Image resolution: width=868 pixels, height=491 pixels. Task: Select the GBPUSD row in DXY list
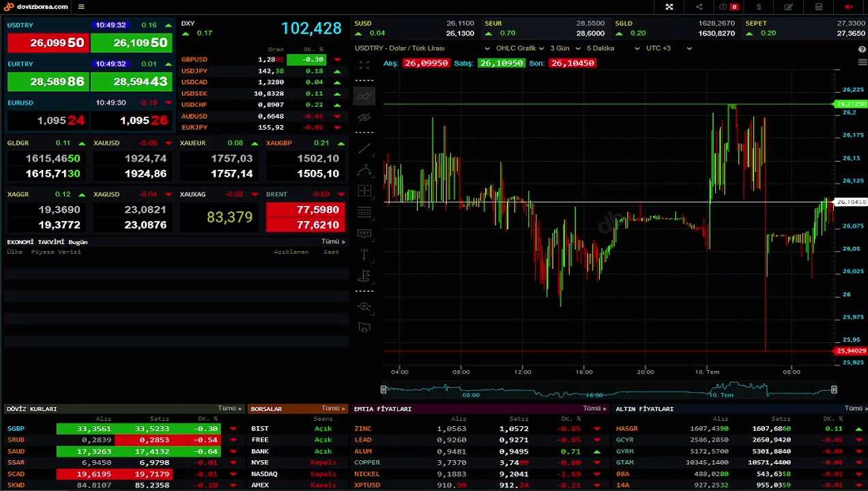[x=194, y=60]
